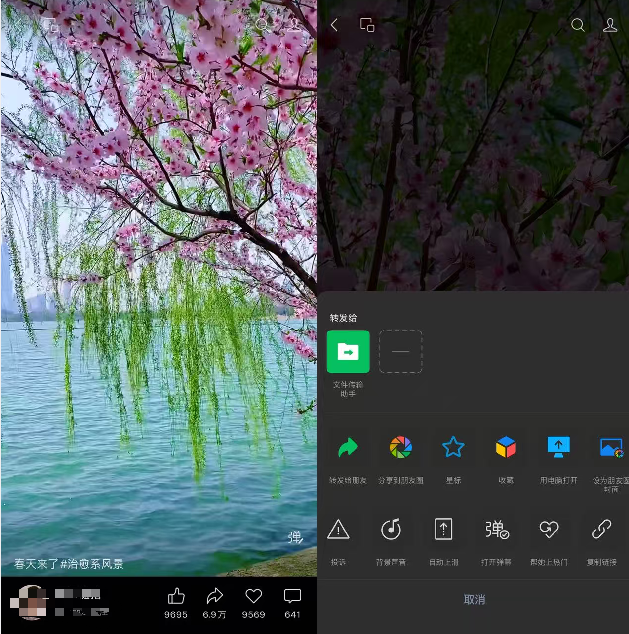This screenshot has height=634, width=629.
Task: Tap the colorful Moments share icon
Action: click(400, 448)
